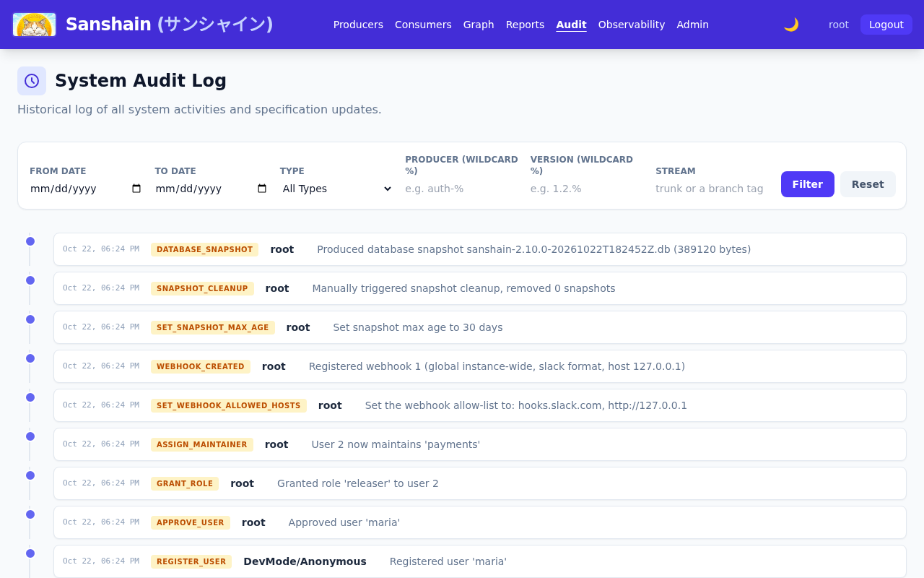Click the SNAPSHOT_CLEANUP type badge

coord(202,288)
